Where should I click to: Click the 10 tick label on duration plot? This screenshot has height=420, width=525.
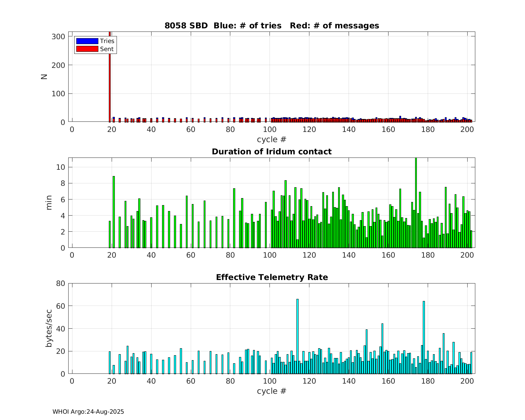[61, 167]
